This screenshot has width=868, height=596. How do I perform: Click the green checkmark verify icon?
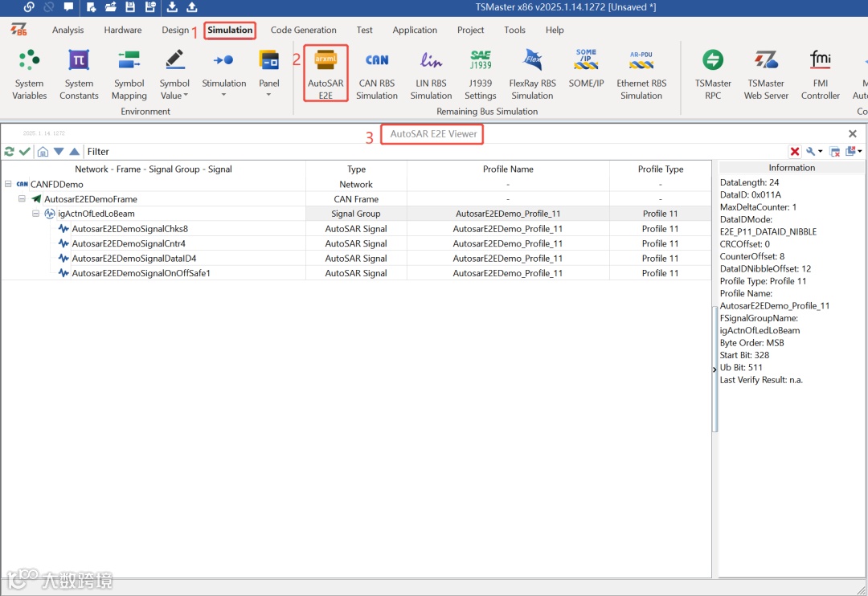[24, 151]
